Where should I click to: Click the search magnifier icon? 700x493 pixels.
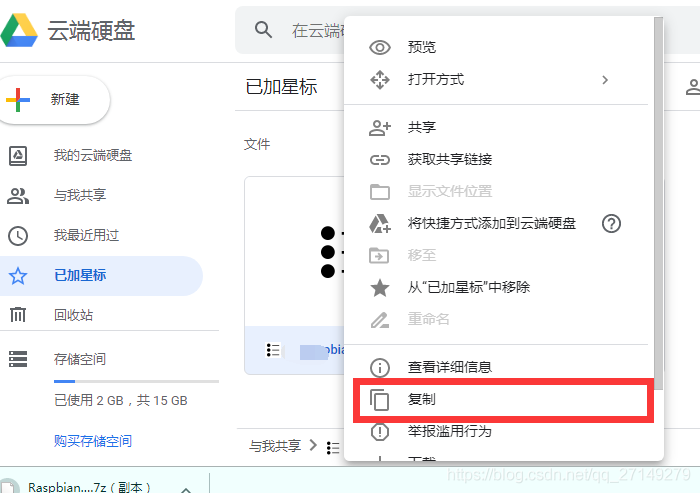tap(264, 30)
